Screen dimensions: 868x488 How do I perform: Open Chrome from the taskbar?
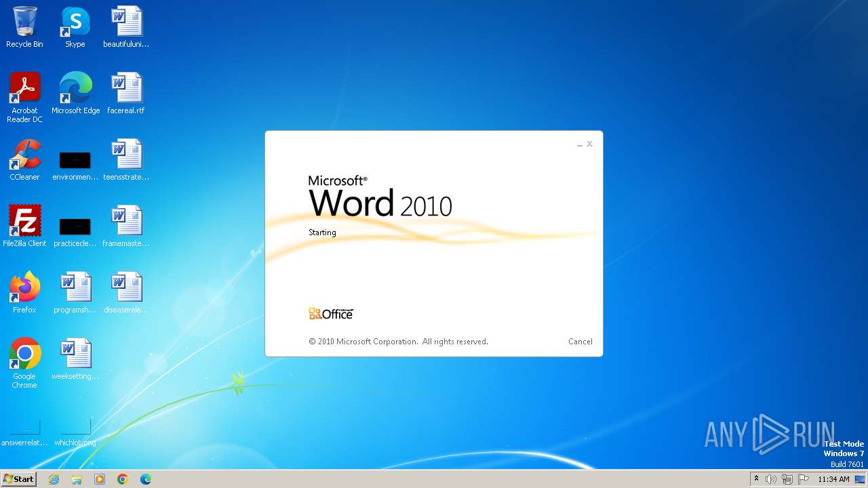coord(123,479)
